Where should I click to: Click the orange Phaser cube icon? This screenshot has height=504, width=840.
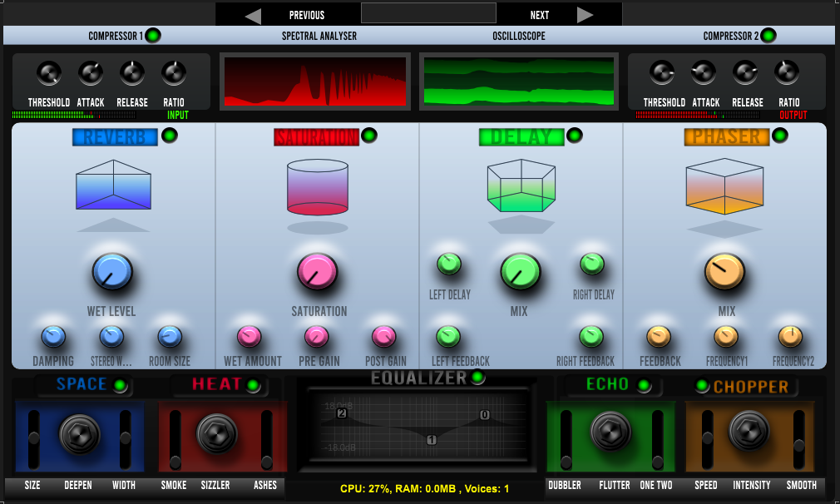(x=725, y=185)
